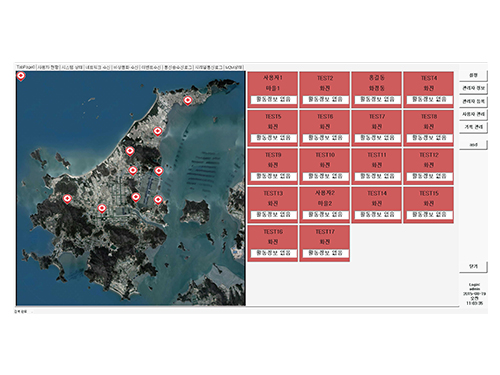Select the TEST15 tile
This screenshot has width=500, height=375.
(x=428, y=205)
